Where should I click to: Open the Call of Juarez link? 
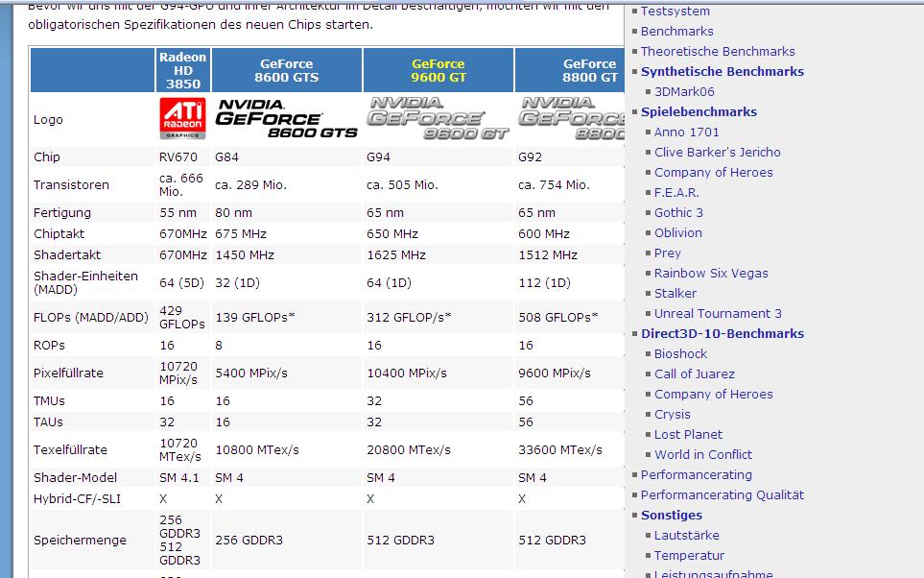[694, 373]
